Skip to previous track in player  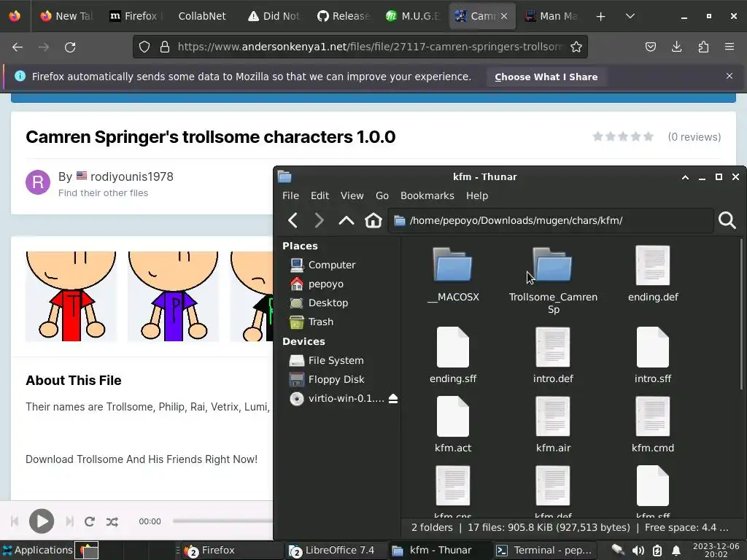(15, 521)
